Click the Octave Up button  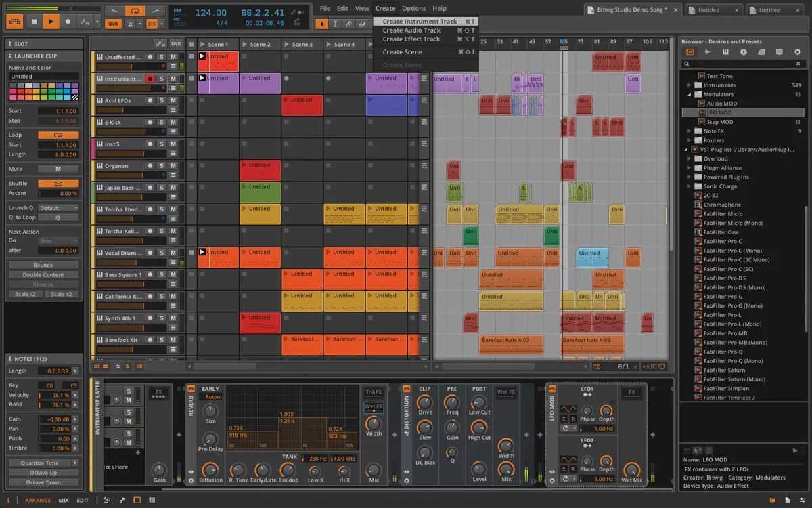43,473
